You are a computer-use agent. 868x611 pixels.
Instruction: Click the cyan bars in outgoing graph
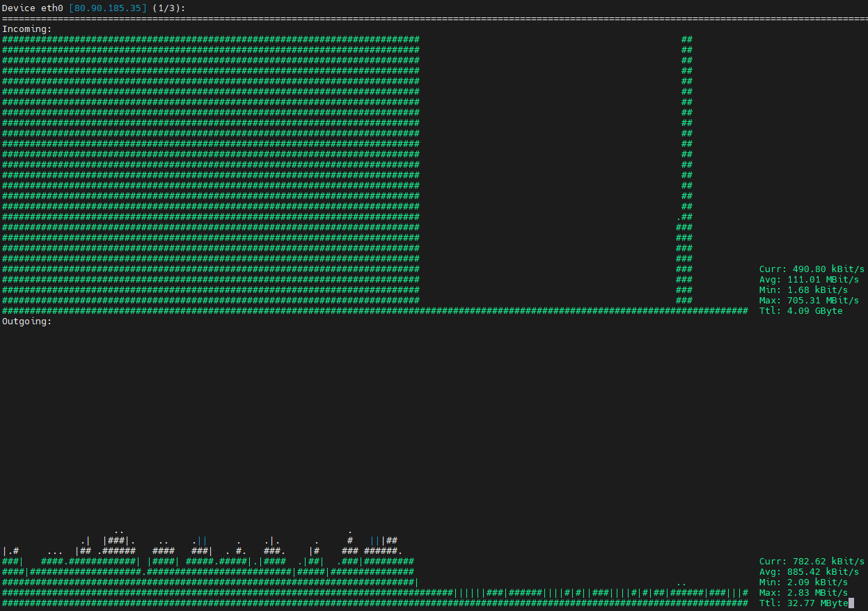point(376,541)
